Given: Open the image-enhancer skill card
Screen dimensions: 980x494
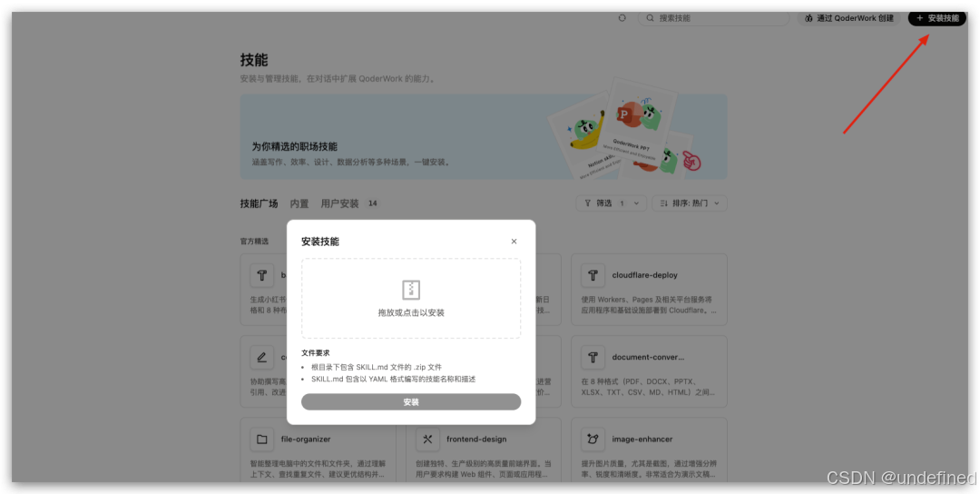Looking at the screenshot, I should [x=649, y=450].
